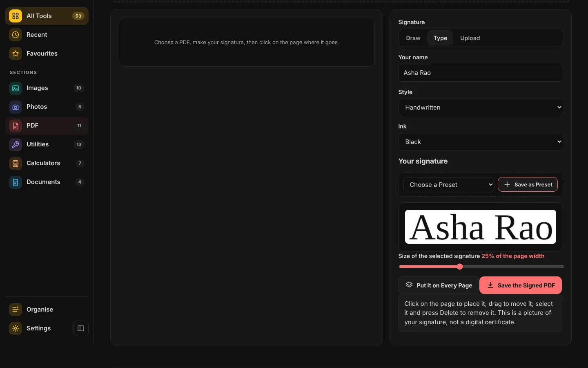The width and height of the screenshot is (588, 368).
Task: Click the Photos camera icon
Action: coord(16,107)
